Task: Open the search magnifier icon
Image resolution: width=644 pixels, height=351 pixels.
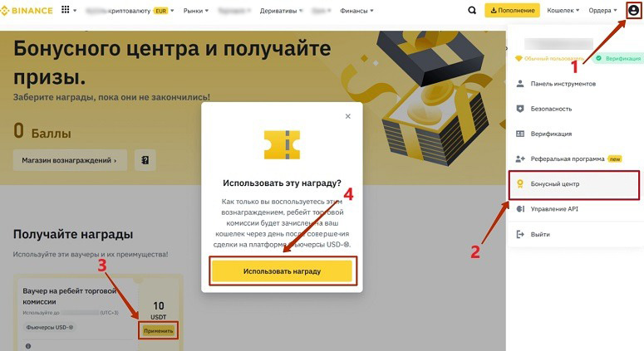Action: [x=472, y=11]
